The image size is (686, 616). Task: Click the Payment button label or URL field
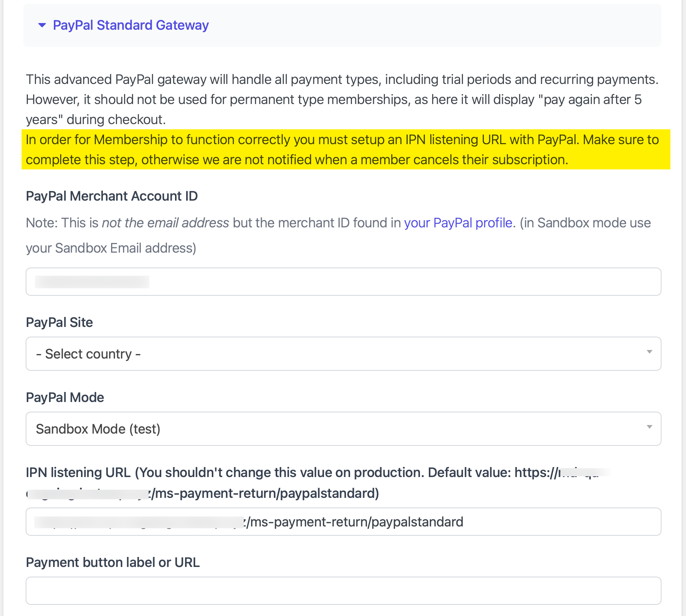click(x=343, y=591)
